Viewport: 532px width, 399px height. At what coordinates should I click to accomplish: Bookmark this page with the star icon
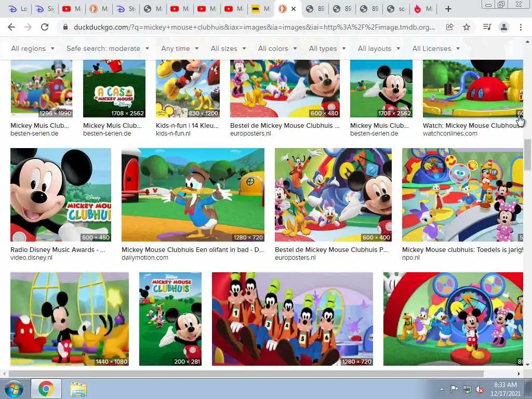(x=467, y=27)
